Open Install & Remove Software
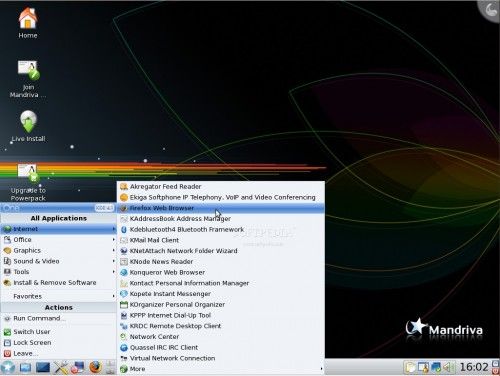This screenshot has height=376, width=500. pos(59,283)
